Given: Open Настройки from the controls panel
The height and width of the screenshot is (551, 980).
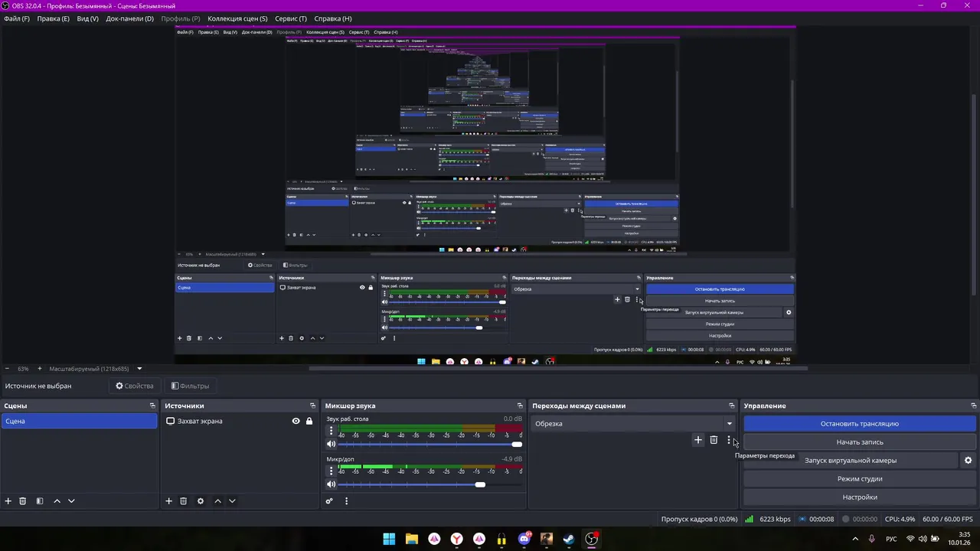Looking at the screenshot, I should coord(860,497).
